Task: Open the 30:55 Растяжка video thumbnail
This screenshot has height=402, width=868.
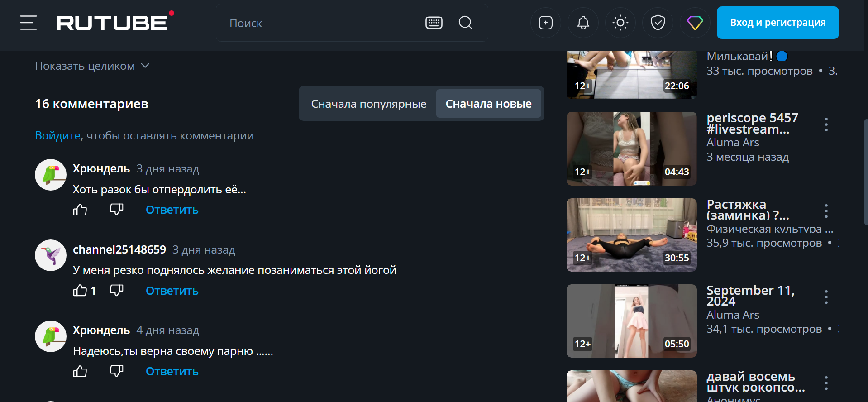Action: pos(632,235)
